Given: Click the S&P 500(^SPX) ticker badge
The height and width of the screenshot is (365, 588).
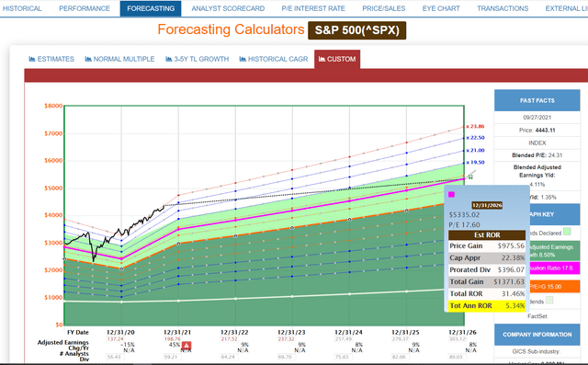Looking at the screenshot, I should [x=356, y=30].
